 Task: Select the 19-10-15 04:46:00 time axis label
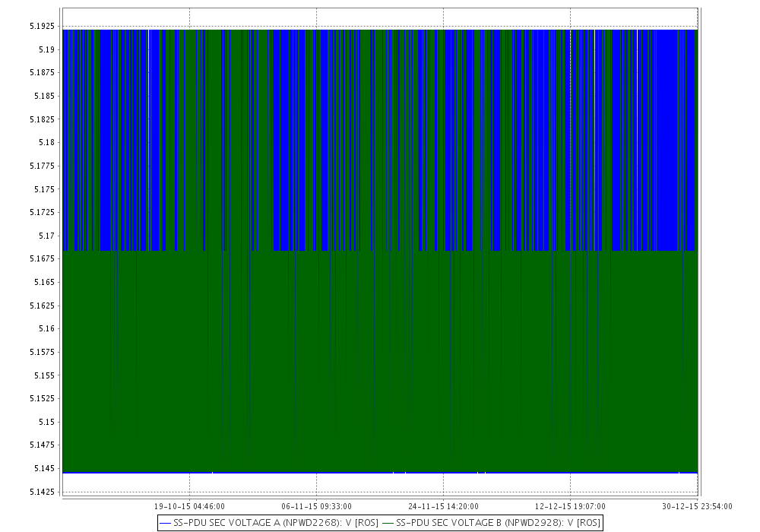coord(189,506)
